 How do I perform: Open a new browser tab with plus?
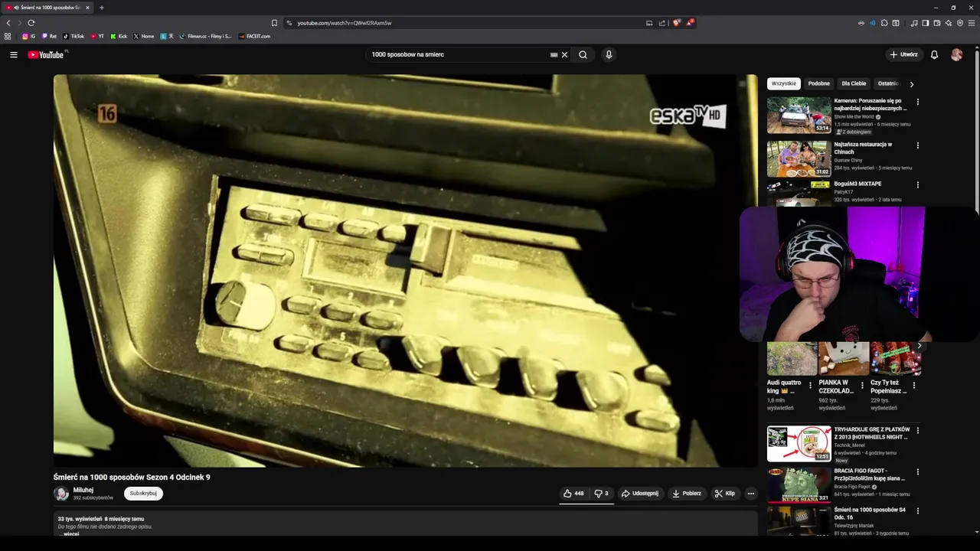(x=101, y=8)
